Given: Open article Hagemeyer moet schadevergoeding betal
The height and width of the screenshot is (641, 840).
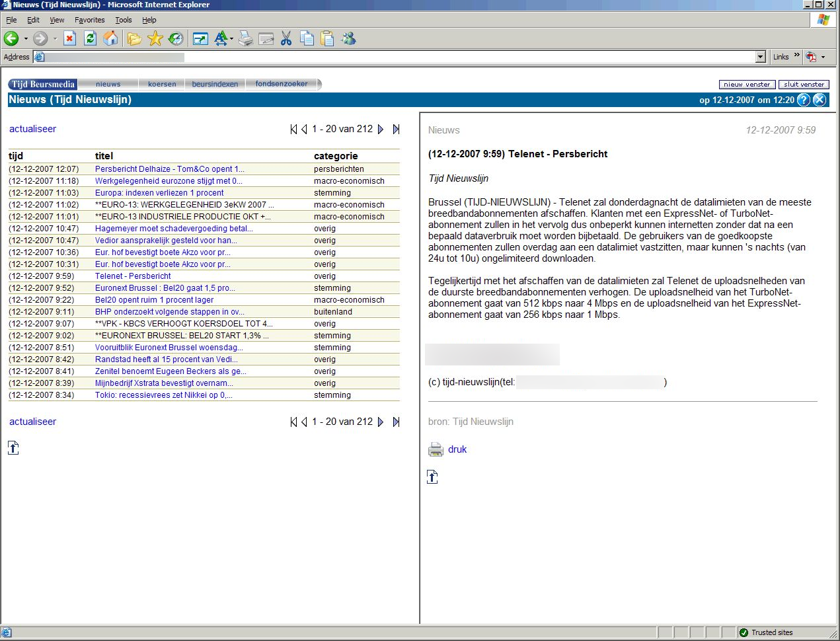Looking at the screenshot, I should 174,229.
